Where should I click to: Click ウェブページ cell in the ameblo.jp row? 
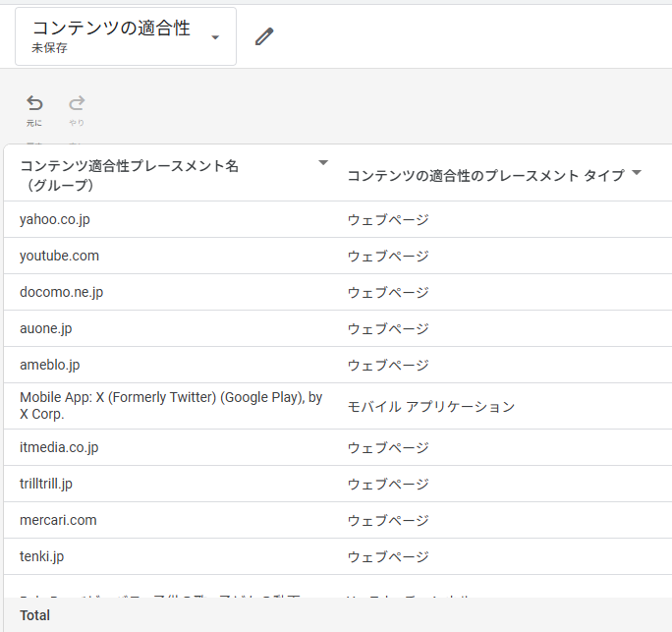[388, 366]
